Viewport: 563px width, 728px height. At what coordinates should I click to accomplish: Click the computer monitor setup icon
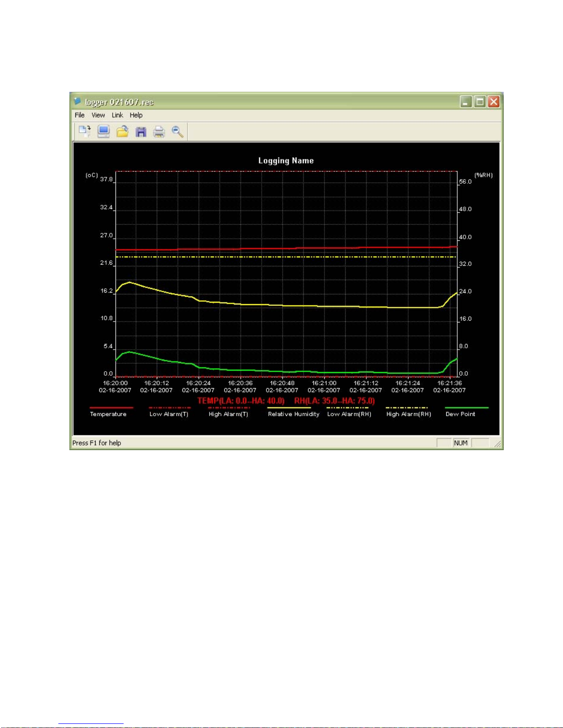(103, 131)
